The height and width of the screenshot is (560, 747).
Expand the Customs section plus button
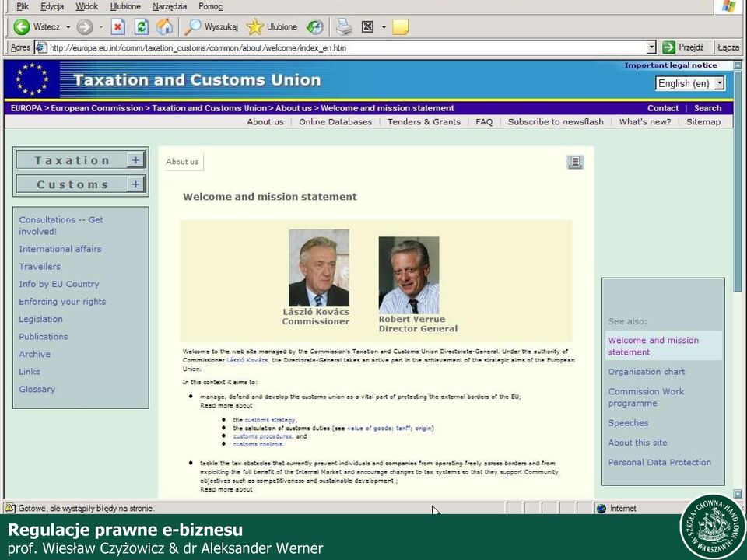click(x=135, y=184)
